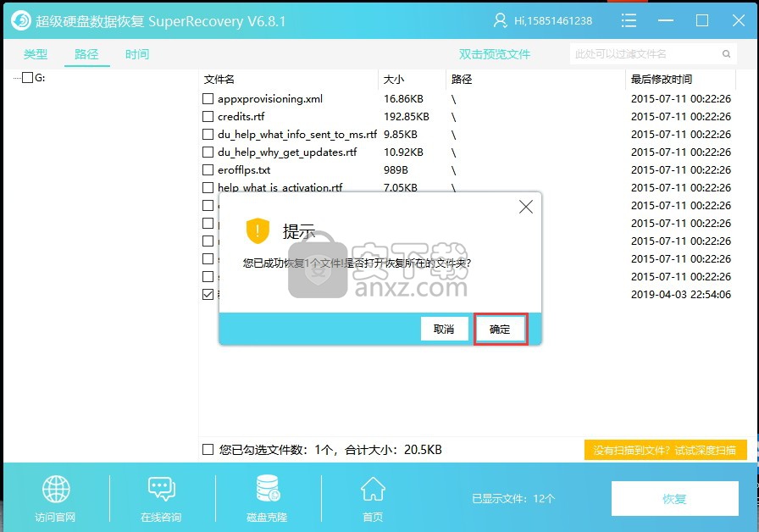Maximize the SuperRecovery window
Image resolution: width=759 pixels, height=532 pixels.
(x=702, y=20)
